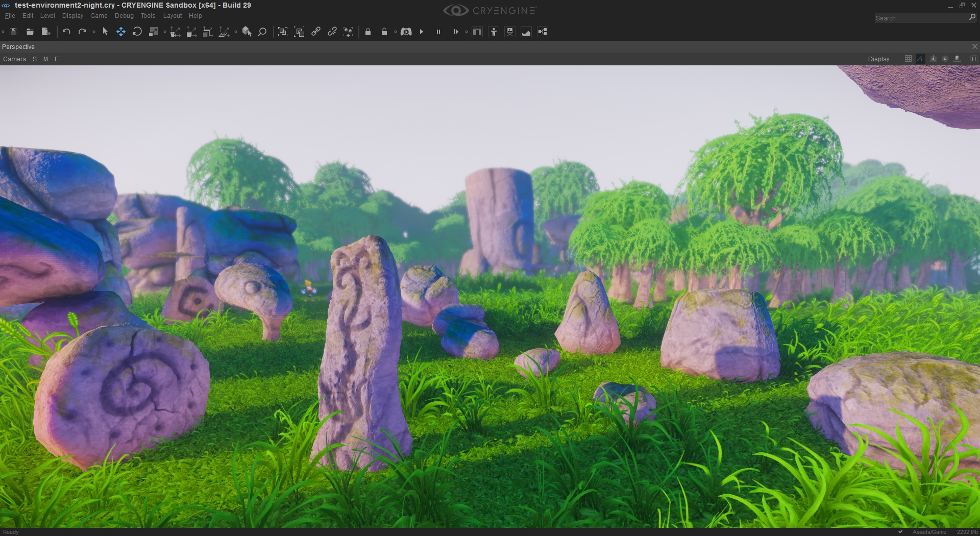The image size is (980, 536).
Task: Step the simulation to the next frame
Action: pyautogui.click(x=455, y=32)
